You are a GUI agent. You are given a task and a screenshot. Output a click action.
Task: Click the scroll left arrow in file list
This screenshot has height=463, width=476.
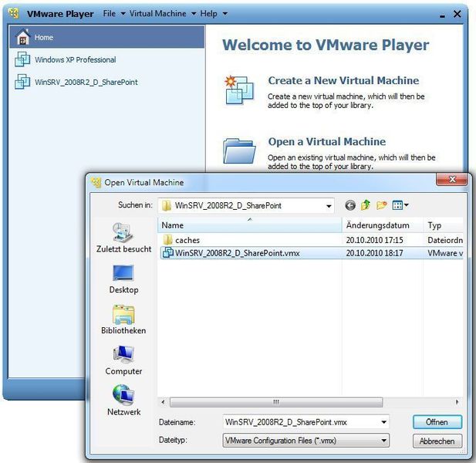pyautogui.click(x=163, y=402)
